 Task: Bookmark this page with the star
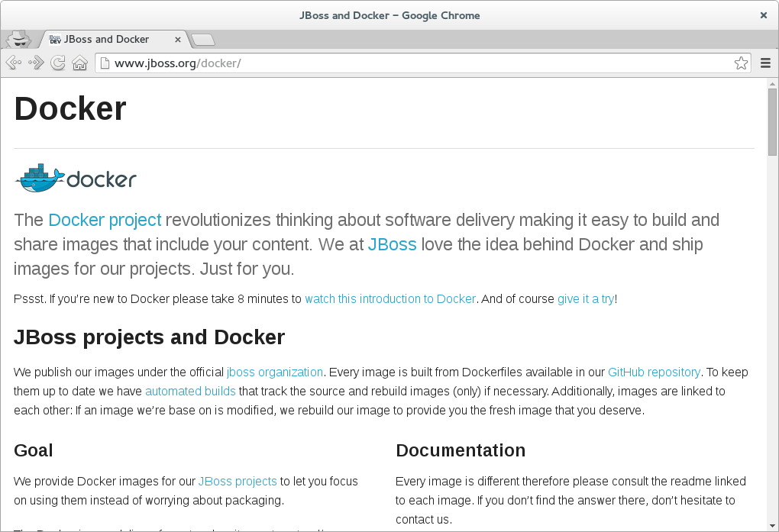[x=741, y=63]
